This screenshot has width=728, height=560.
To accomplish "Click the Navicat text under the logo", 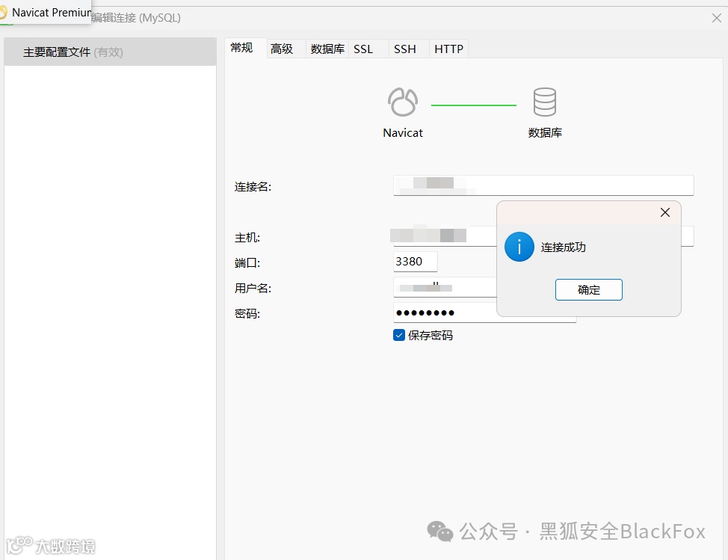I will [x=403, y=133].
